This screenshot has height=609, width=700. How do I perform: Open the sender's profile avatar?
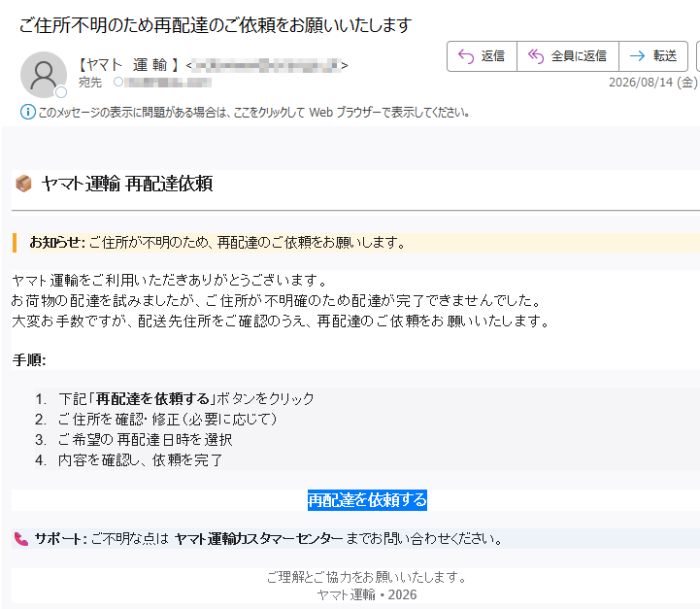[44, 75]
